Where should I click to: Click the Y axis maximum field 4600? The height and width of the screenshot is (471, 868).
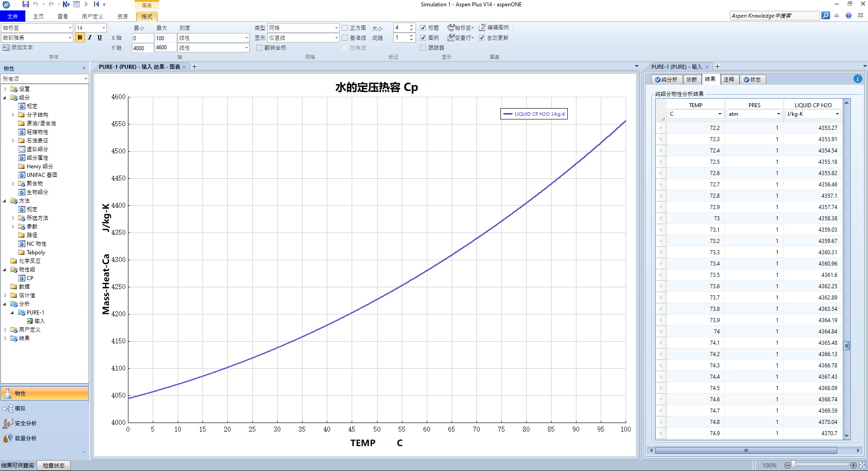[165, 48]
